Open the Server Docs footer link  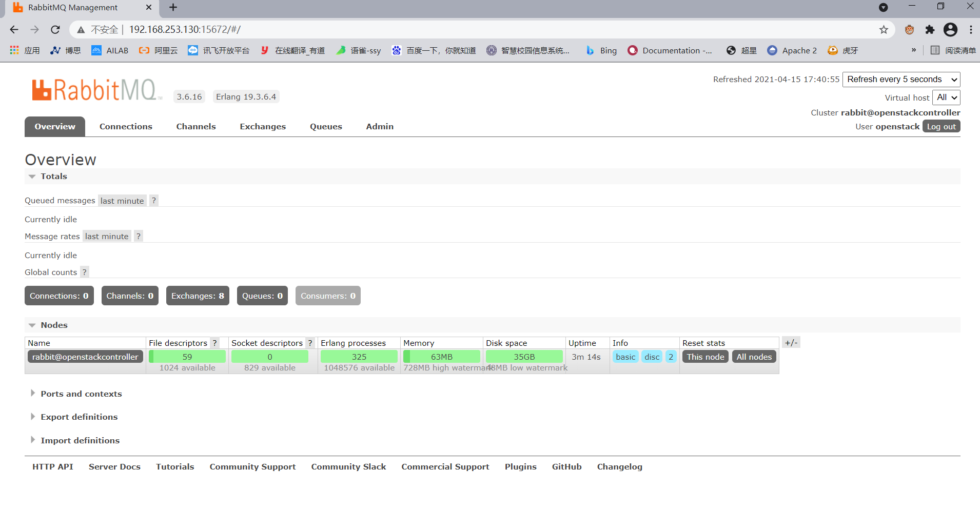coord(114,467)
